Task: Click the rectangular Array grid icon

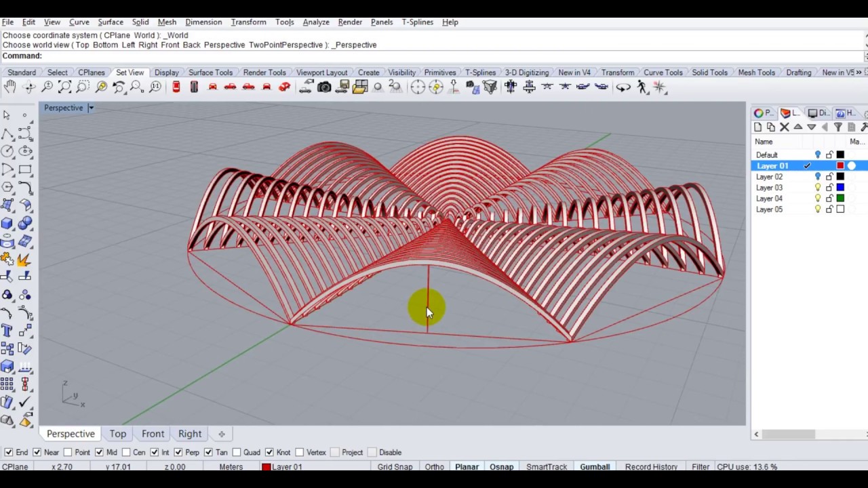Action: tap(7, 385)
